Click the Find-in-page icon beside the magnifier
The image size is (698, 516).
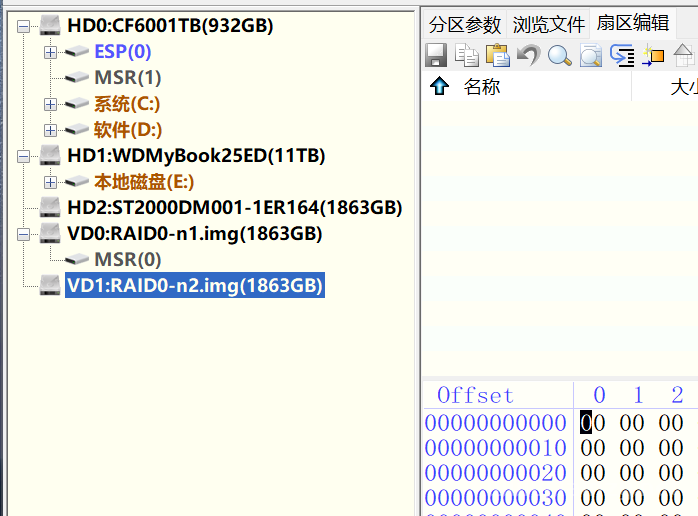pos(590,56)
